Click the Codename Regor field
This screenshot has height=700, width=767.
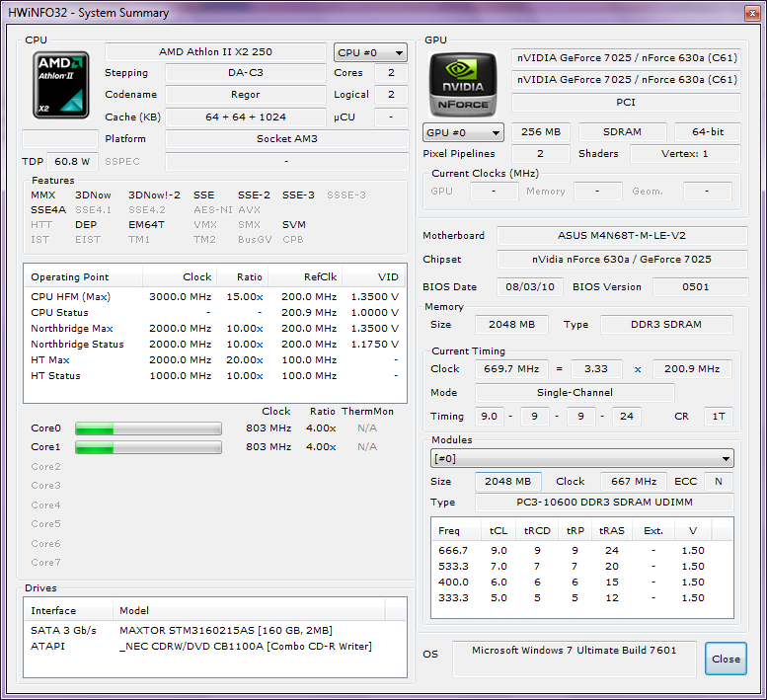246,95
